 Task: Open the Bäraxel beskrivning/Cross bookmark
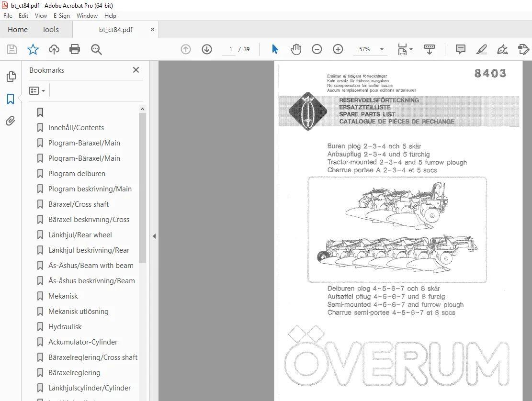(89, 220)
